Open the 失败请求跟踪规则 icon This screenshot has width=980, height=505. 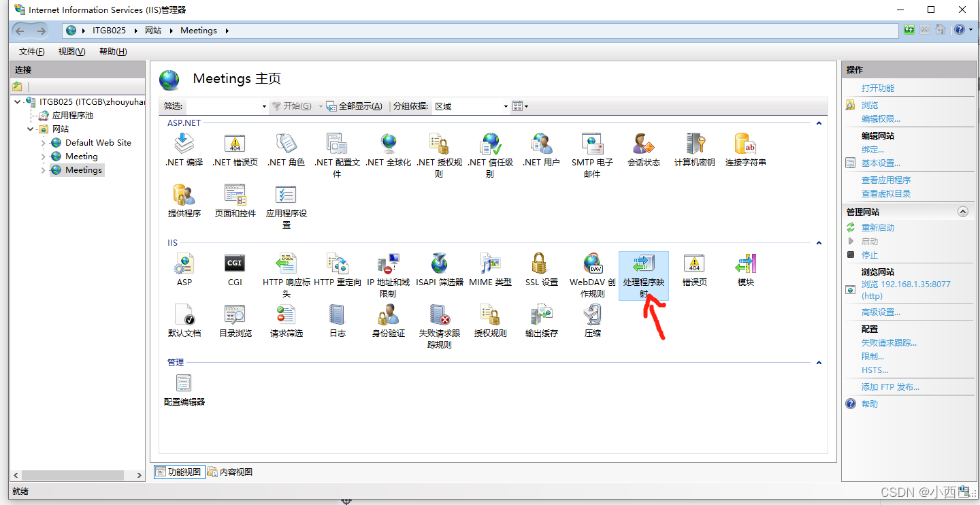(x=439, y=326)
